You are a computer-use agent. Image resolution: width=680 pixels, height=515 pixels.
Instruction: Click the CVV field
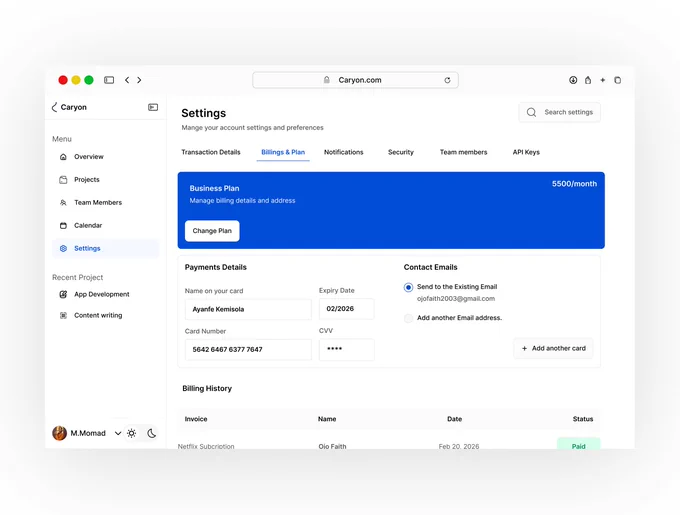[x=347, y=349]
